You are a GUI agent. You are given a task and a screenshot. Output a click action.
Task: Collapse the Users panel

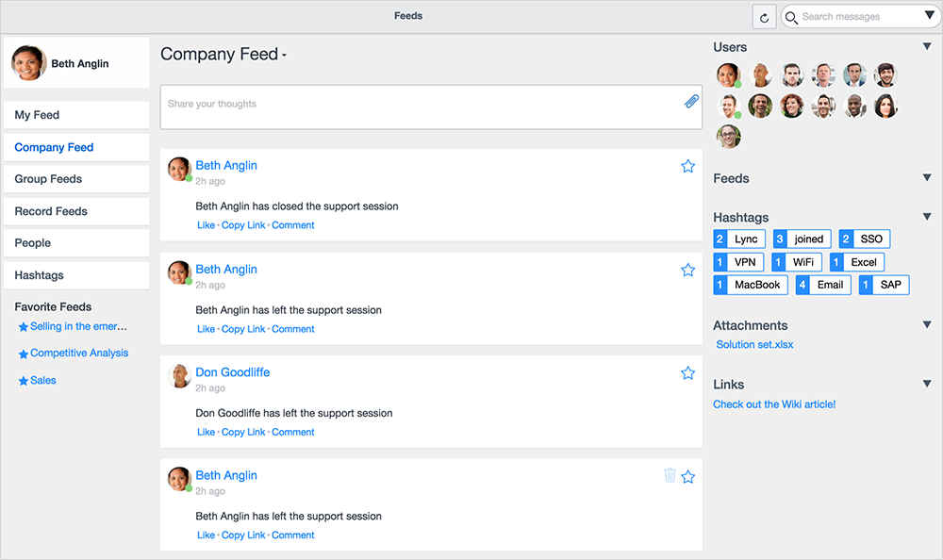[x=926, y=45]
